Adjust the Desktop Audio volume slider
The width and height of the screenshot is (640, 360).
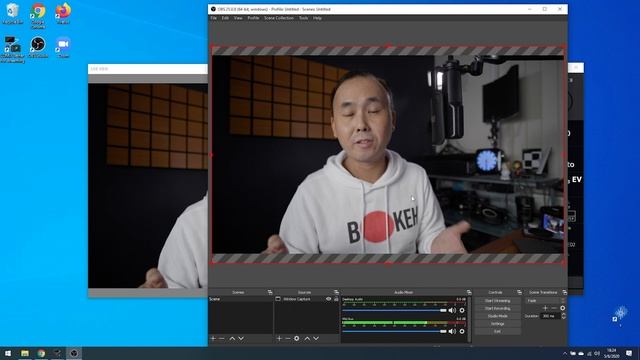[394, 311]
